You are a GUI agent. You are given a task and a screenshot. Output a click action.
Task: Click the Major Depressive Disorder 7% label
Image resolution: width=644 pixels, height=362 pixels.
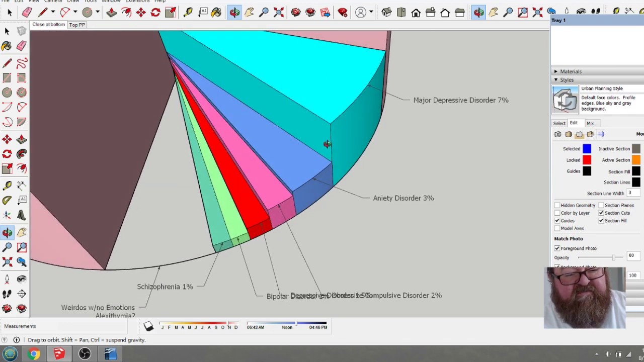(461, 100)
